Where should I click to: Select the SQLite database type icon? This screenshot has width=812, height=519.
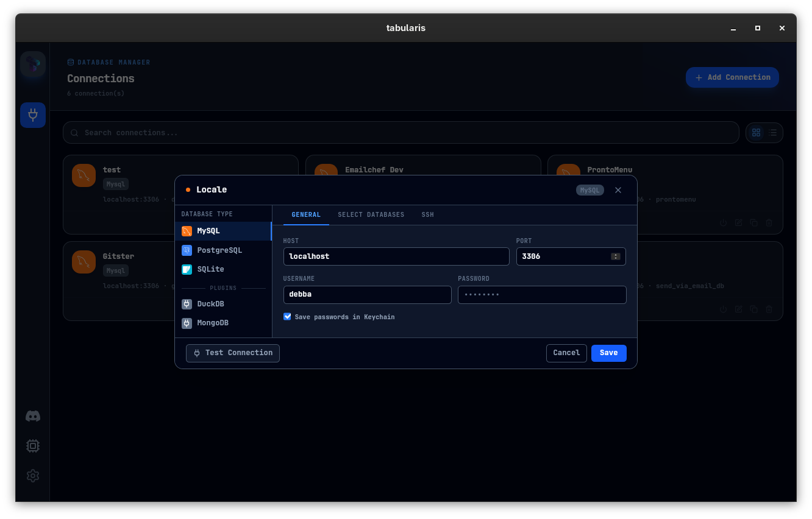pos(187,269)
